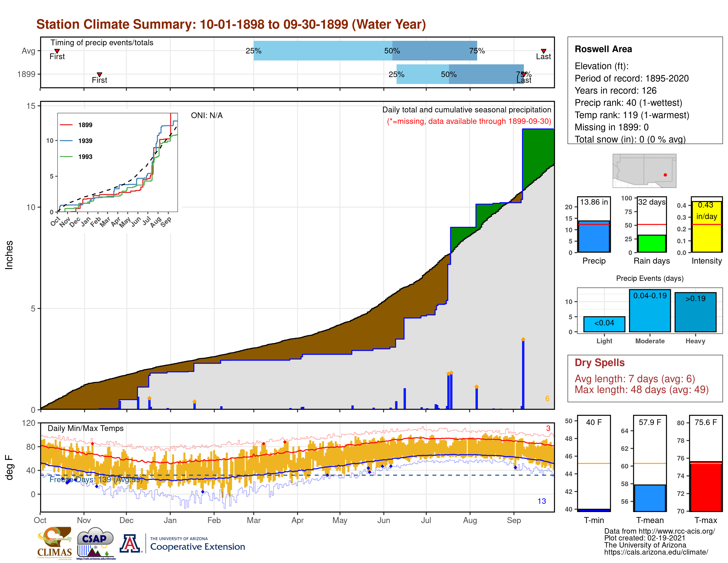Click the red missing-data availability note
728x563 pixels.
[x=469, y=121]
